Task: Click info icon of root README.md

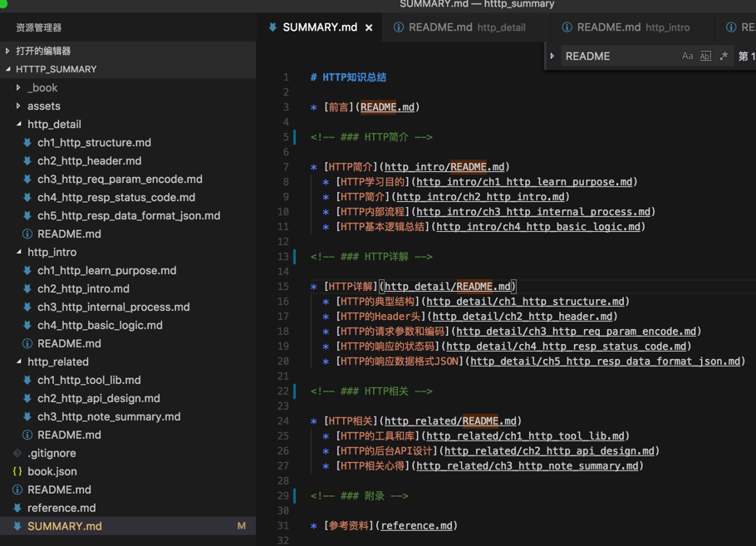Action: (x=17, y=489)
